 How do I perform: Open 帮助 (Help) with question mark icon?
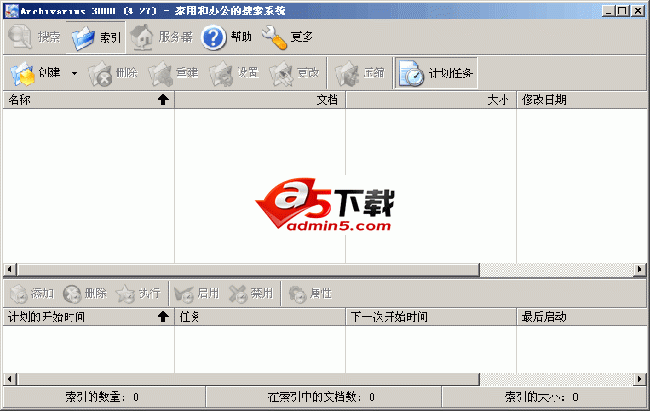227,37
